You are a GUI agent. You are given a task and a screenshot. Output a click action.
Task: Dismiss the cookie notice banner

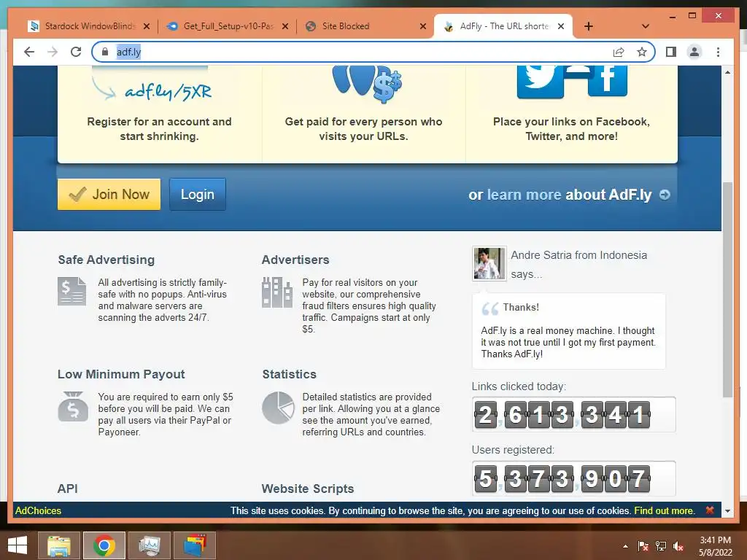point(709,510)
